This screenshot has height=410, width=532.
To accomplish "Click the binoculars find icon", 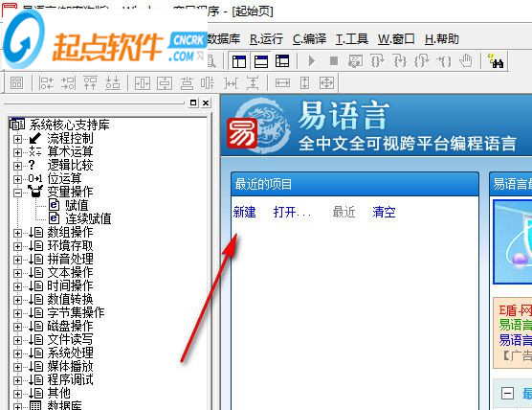I will pyautogui.click(x=496, y=61).
